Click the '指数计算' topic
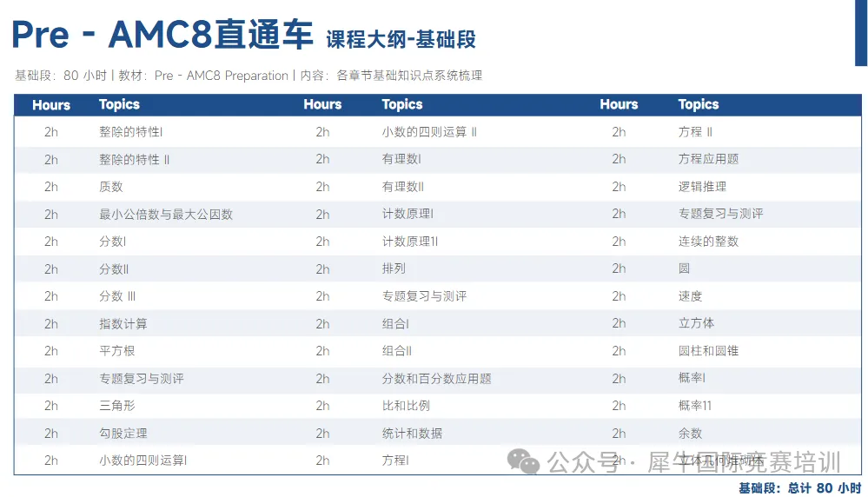 [x=123, y=324]
